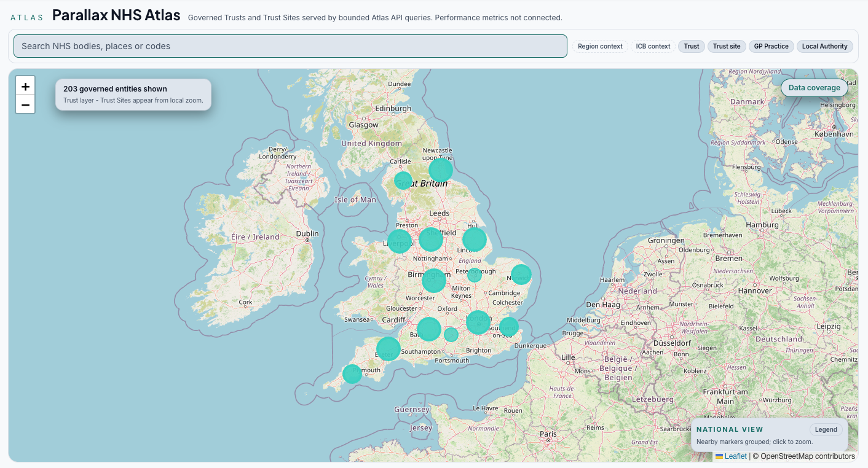Open the cluster marker over Plymouth
The height and width of the screenshot is (468, 868).
(352, 373)
